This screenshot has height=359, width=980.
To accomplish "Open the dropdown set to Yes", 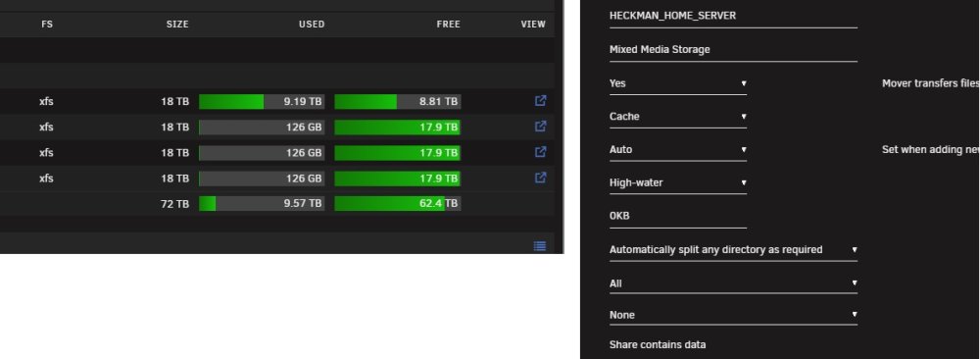I will 678,83.
